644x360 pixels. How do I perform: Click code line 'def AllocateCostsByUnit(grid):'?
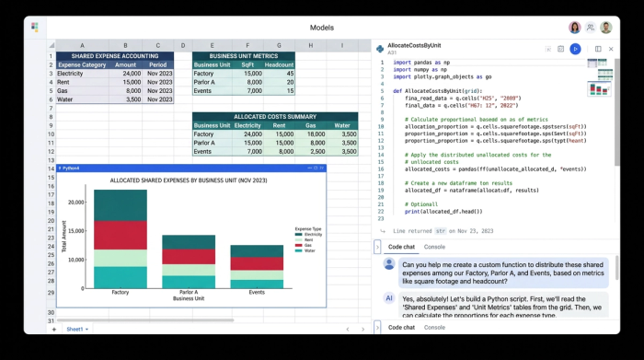(438, 91)
